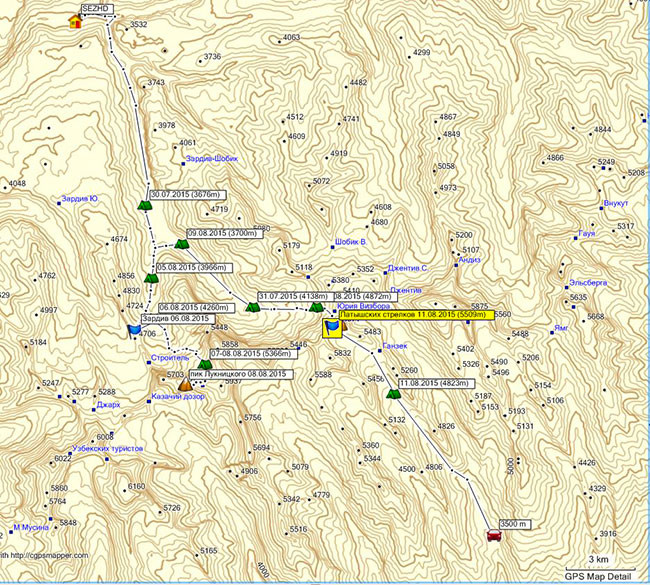Click the Зардив 06.08.2015 label

coord(178,318)
